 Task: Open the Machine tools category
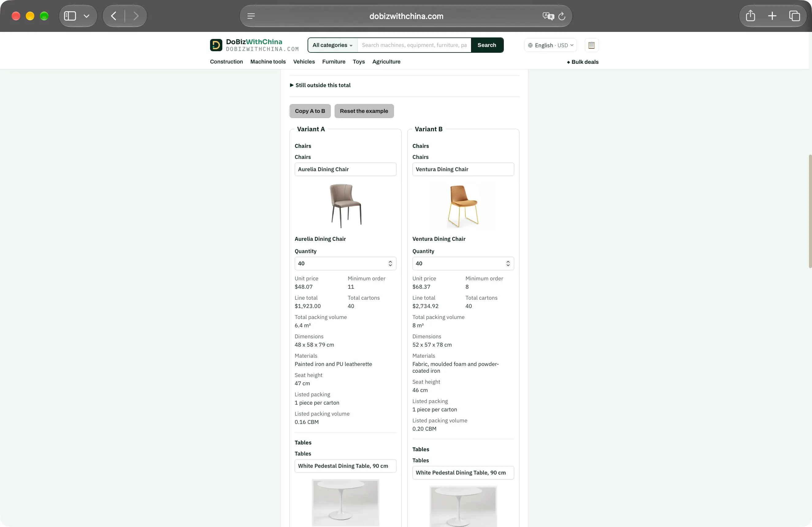[x=268, y=61]
